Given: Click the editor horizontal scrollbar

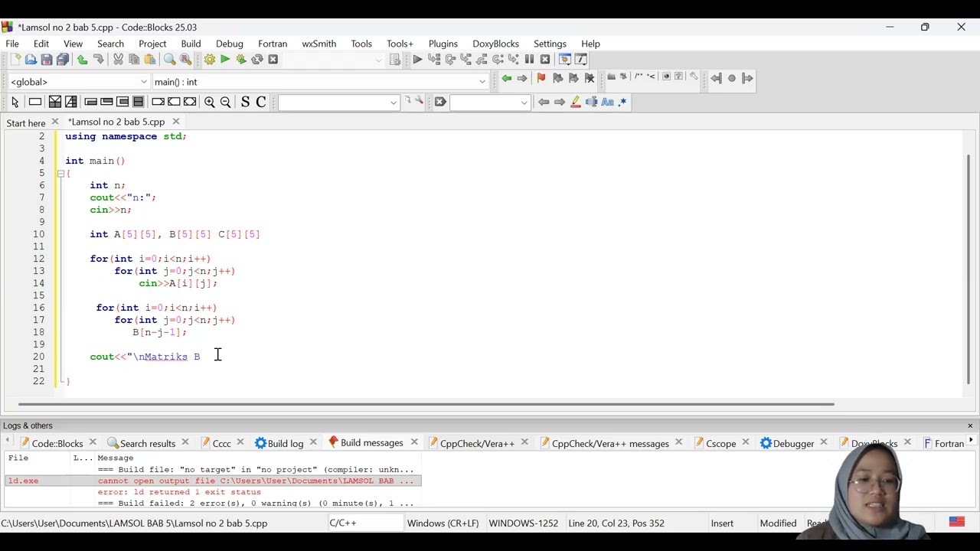Looking at the screenshot, I should pos(426,404).
